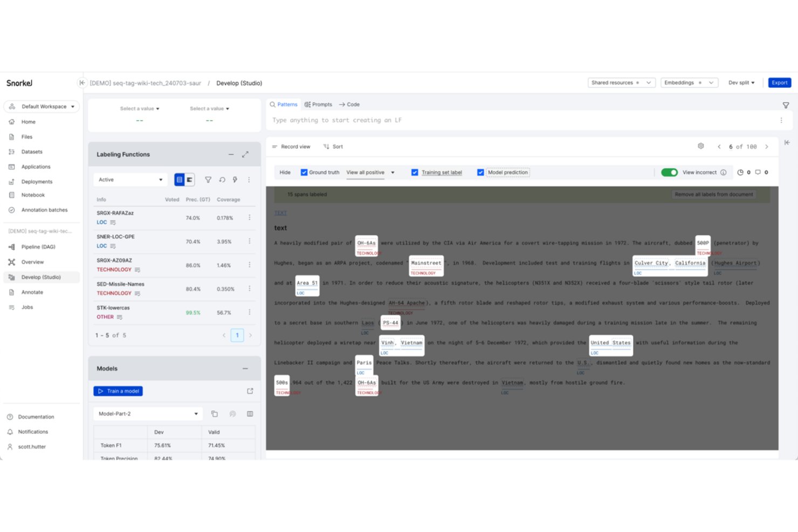
Task: Open the Default Workspace dropdown
Action: [42, 107]
